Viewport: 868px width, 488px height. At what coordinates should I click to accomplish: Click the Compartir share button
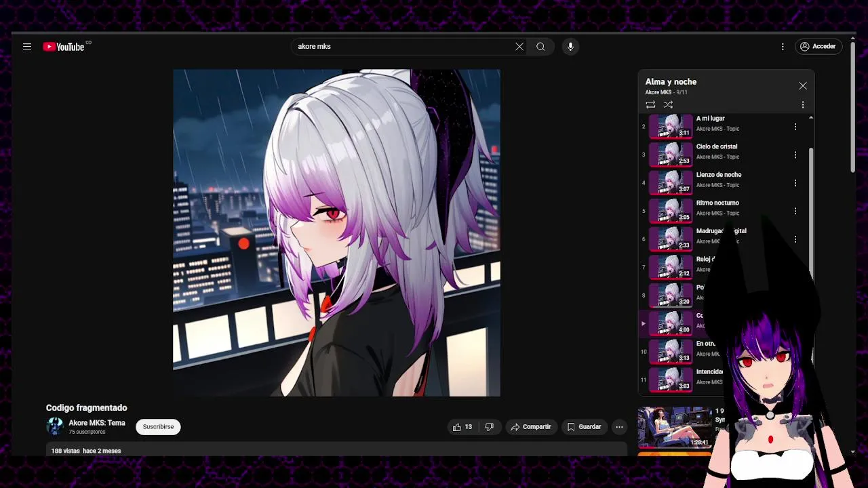pos(531,427)
